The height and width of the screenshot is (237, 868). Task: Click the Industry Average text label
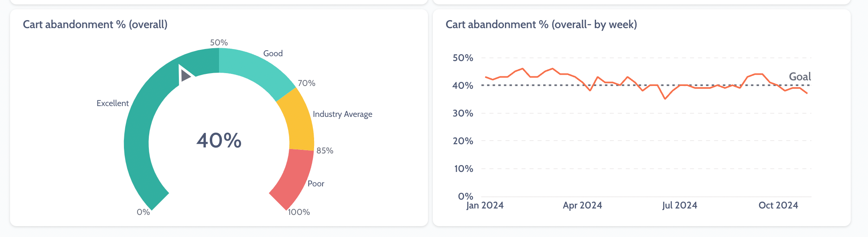click(x=343, y=114)
